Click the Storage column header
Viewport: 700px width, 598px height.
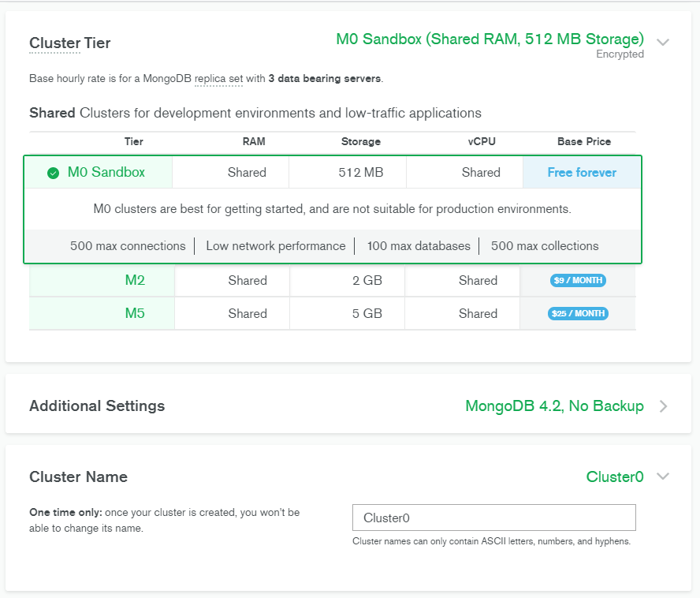tap(361, 142)
